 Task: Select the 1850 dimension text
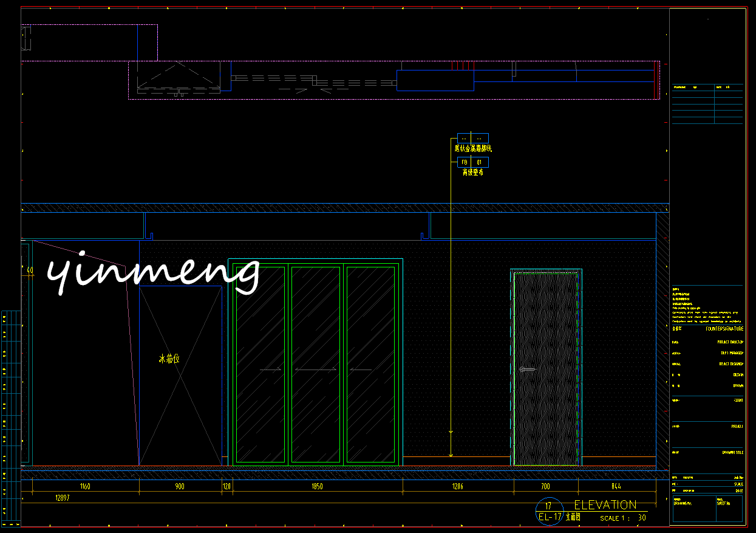pyautogui.click(x=317, y=487)
